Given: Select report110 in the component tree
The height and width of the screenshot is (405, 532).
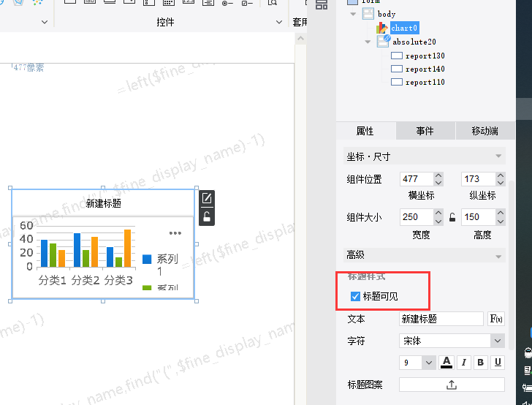Looking at the screenshot, I should pyautogui.click(x=425, y=82).
